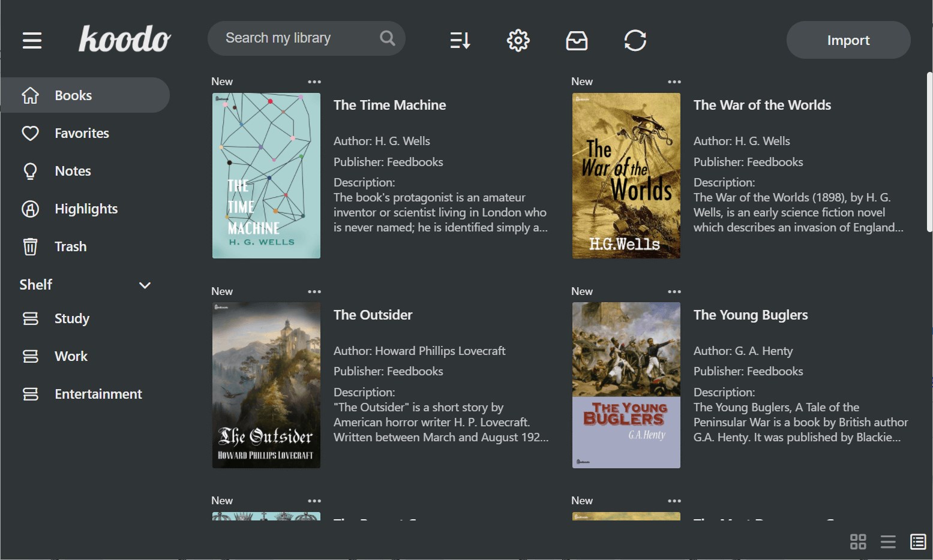The image size is (933, 560).
Task: Switch to detail view mode
Action: click(x=918, y=541)
